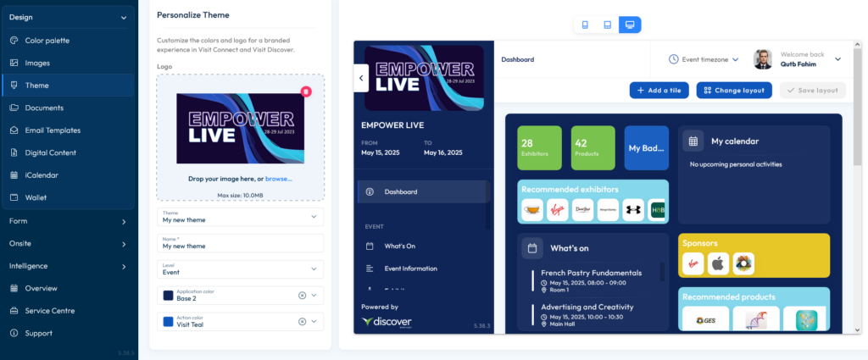Click Apple logo in Sponsors
The height and width of the screenshot is (360, 868).
pos(718,263)
